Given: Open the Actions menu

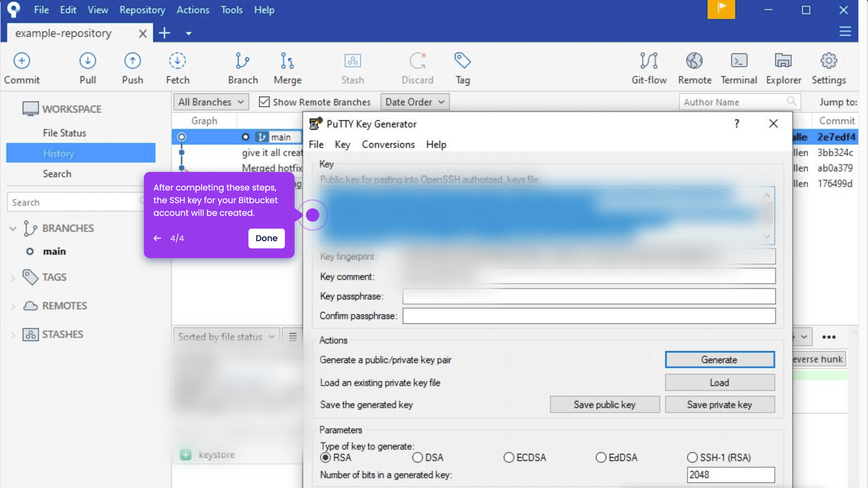Looking at the screenshot, I should click(193, 10).
